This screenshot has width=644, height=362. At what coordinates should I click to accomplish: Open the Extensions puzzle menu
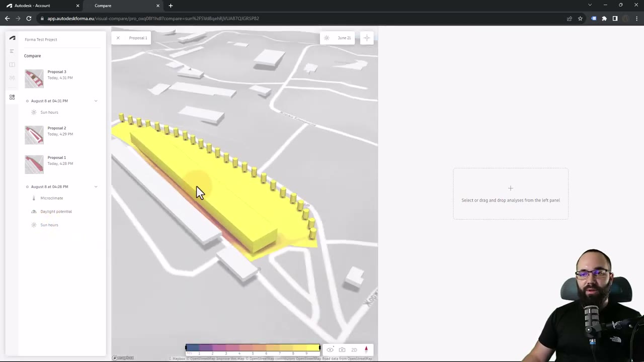coord(604,19)
